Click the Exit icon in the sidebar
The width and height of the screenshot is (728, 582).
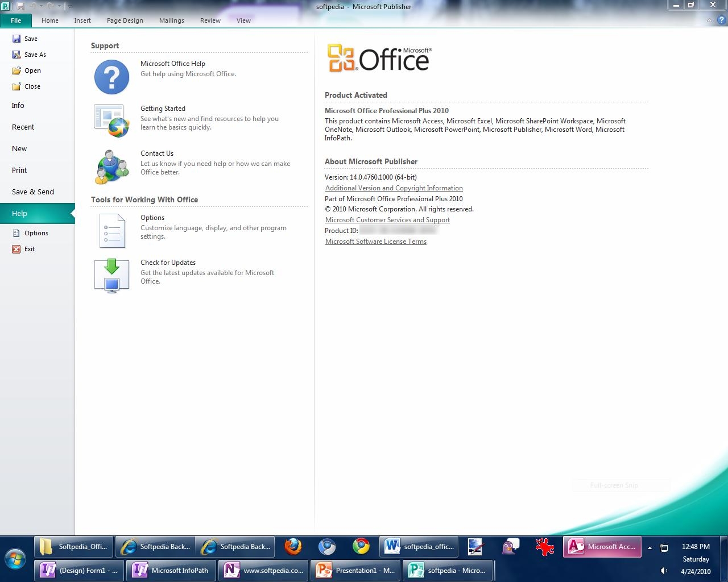[16, 249]
